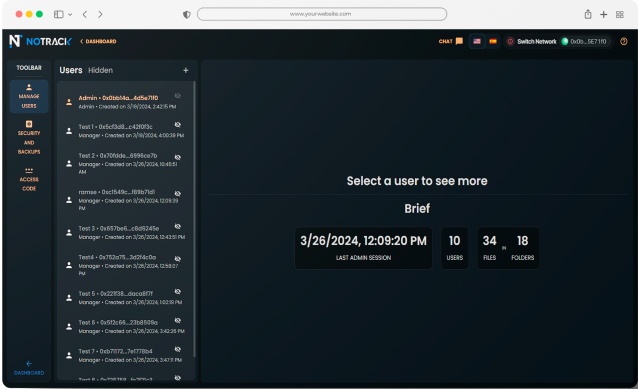Toggle visibility of Test 1 user

[178, 125]
